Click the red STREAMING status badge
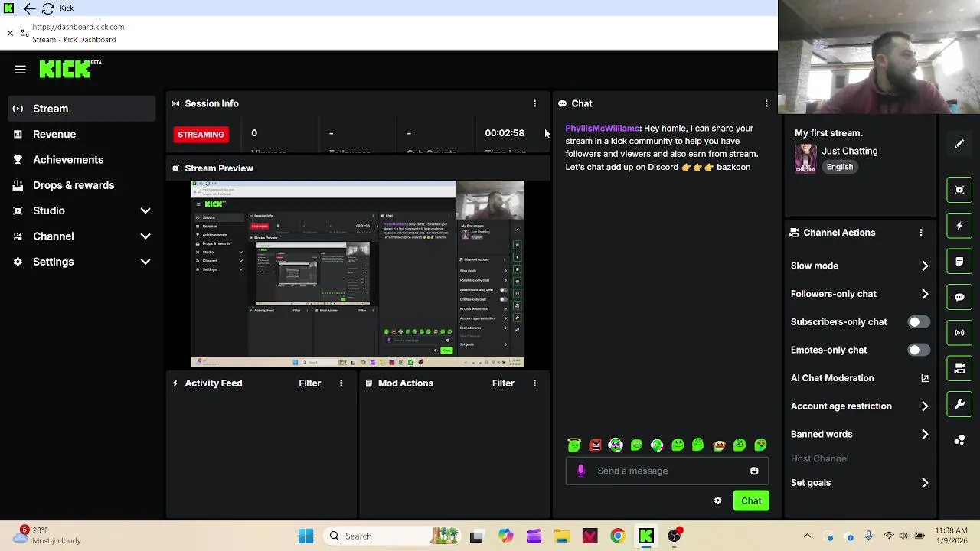Screen dimensions: 980x551 click(x=201, y=135)
